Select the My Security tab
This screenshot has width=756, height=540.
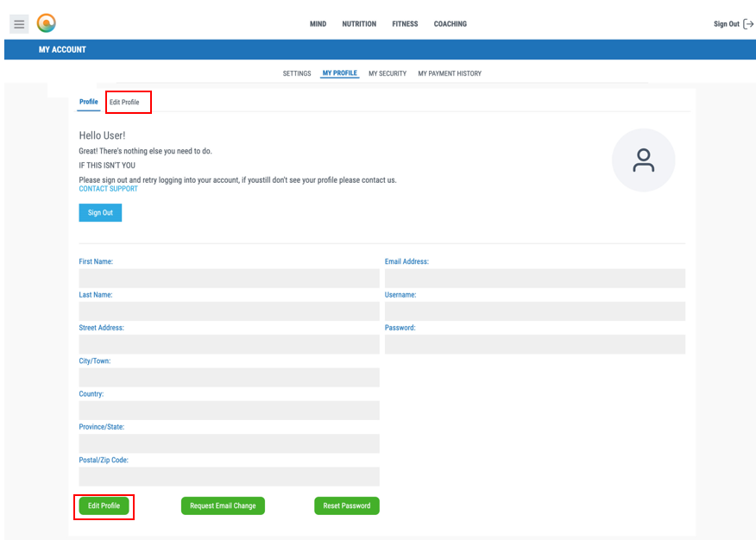(387, 73)
